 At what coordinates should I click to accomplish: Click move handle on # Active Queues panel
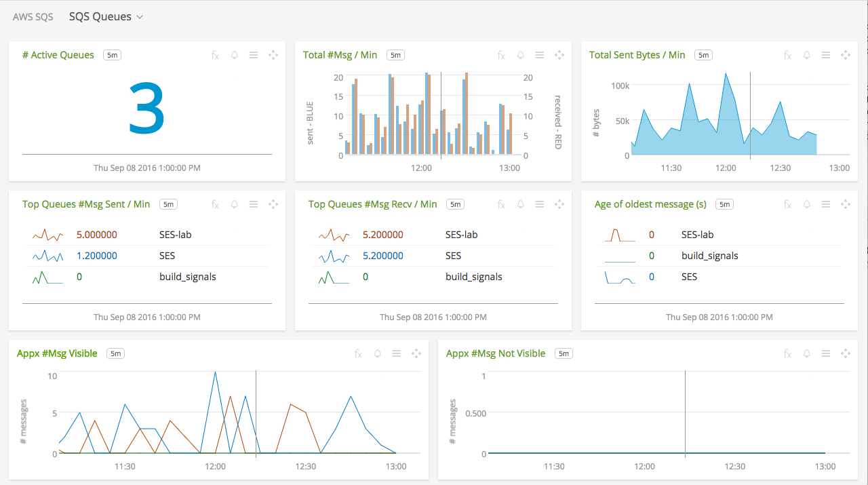(x=273, y=55)
